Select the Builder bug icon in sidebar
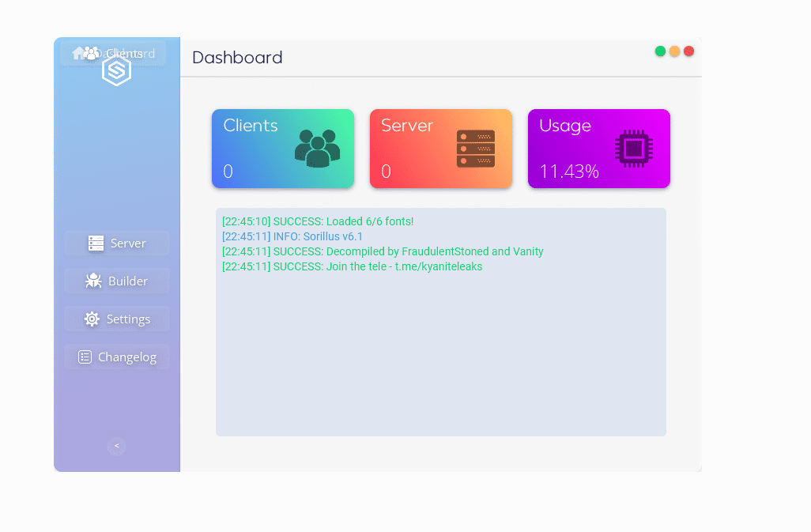Image resolution: width=811 pixels, height=532 pixels. [93, 281]
